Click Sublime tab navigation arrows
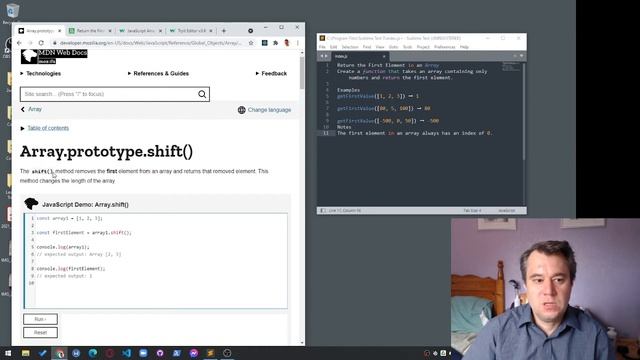Viewport: 640px width, 360px height. 324,56
